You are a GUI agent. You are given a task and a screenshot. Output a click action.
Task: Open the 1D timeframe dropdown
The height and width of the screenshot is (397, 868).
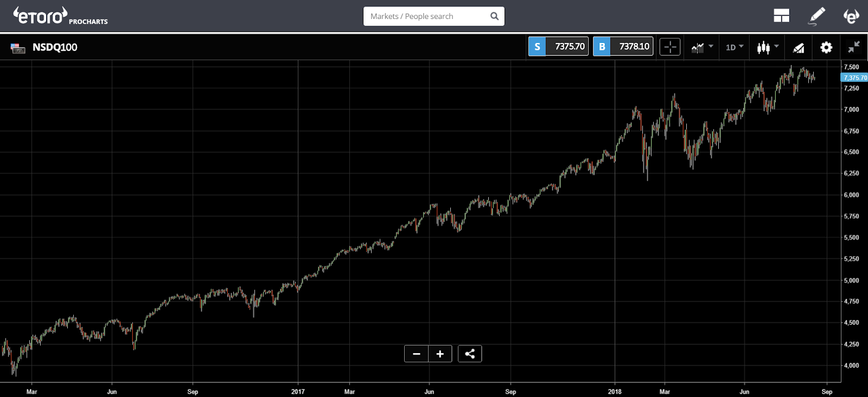[x=735, y=47]
